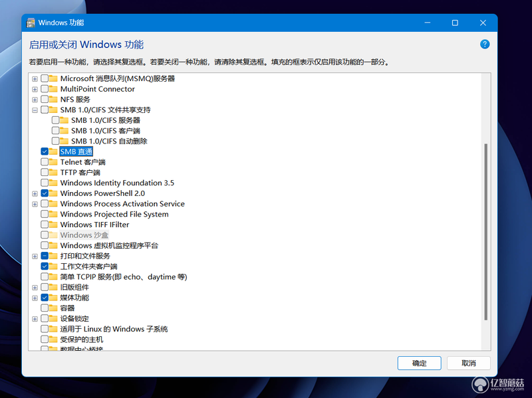The width and height of the screenshot is (532, 398).
Task: Enable the Telnet 客户端 checkbox
Action: (x=45, y=162)
